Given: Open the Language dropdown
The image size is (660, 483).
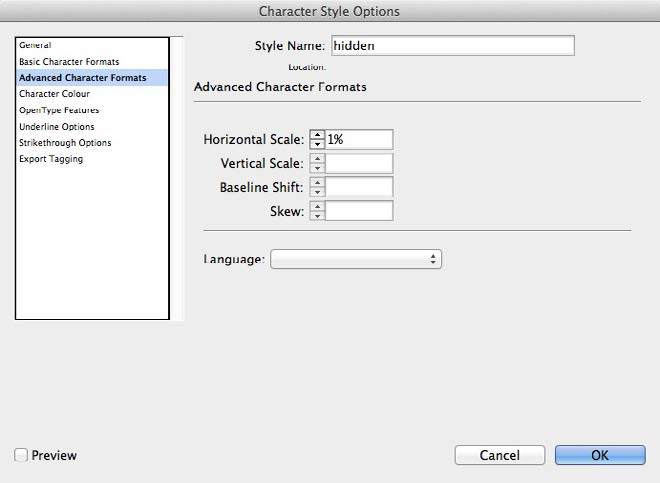Looking at the screenshot, I should pos(356,259).
